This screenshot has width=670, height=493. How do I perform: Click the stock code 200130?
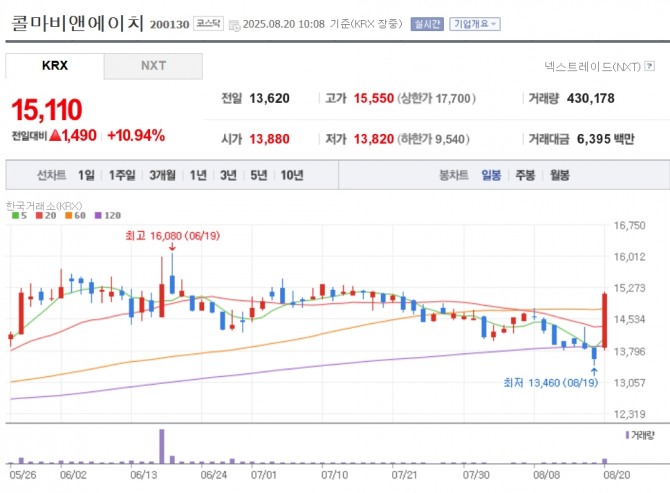169,24
